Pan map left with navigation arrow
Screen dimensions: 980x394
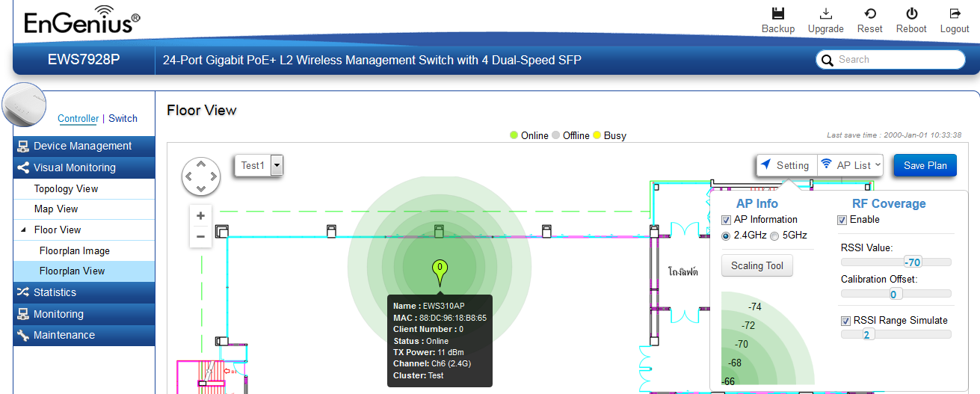tap(188, 177)
